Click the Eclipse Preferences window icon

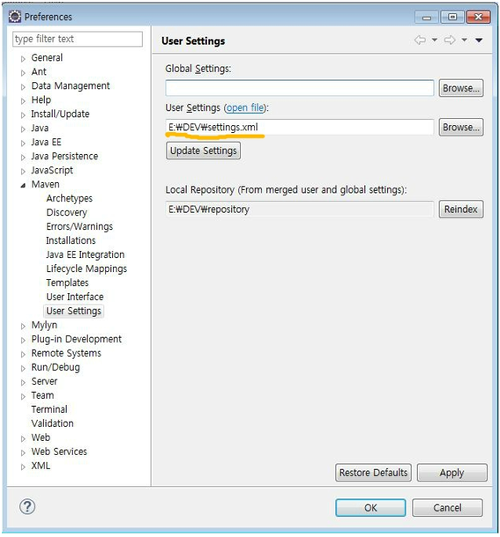(x=15, y=16)
